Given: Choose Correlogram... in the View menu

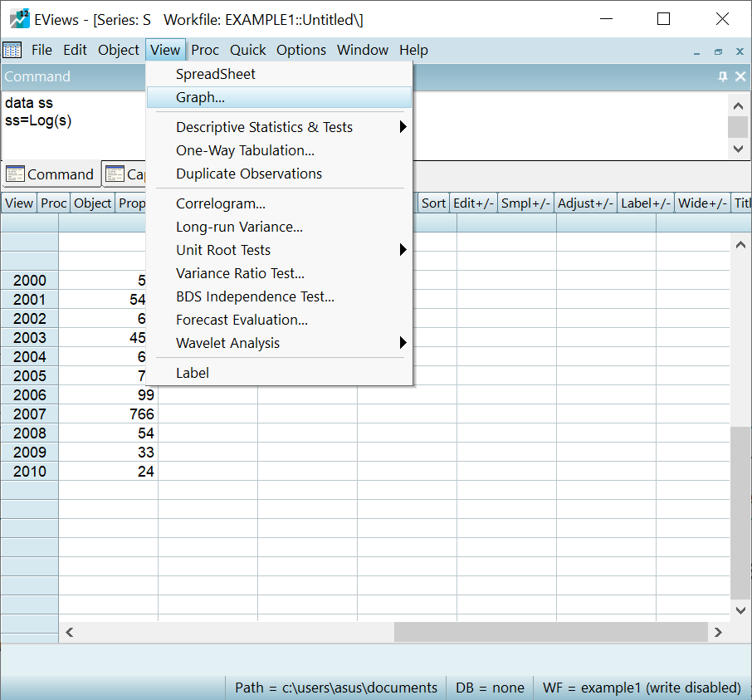Looking at the screenshot, I should [220, 203].
